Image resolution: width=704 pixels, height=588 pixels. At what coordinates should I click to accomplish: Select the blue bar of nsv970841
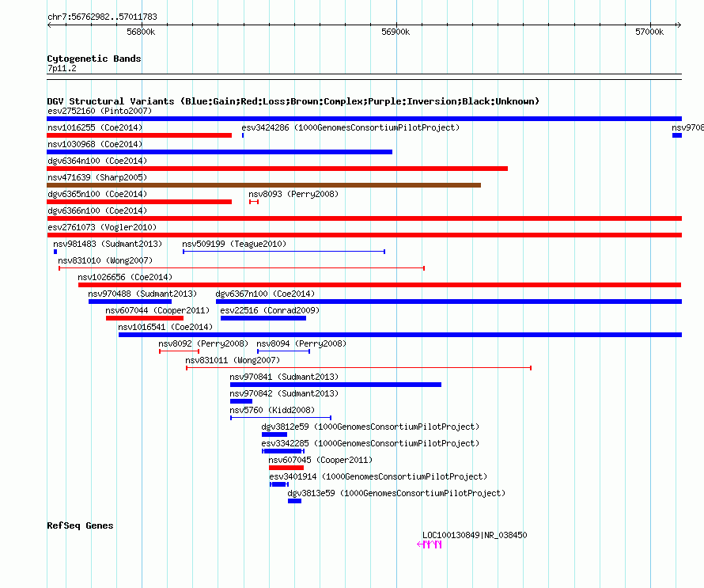tap(336, 385)
